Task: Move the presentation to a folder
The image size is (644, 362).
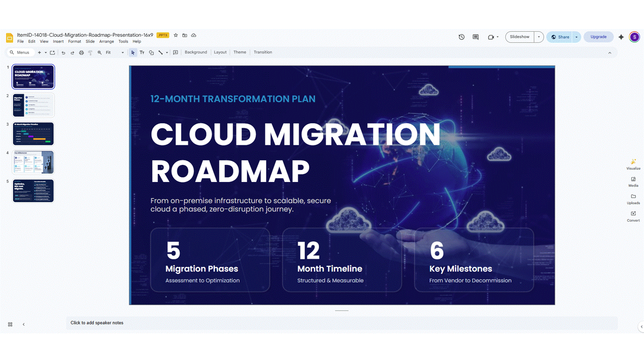Action: click(185, 35)
